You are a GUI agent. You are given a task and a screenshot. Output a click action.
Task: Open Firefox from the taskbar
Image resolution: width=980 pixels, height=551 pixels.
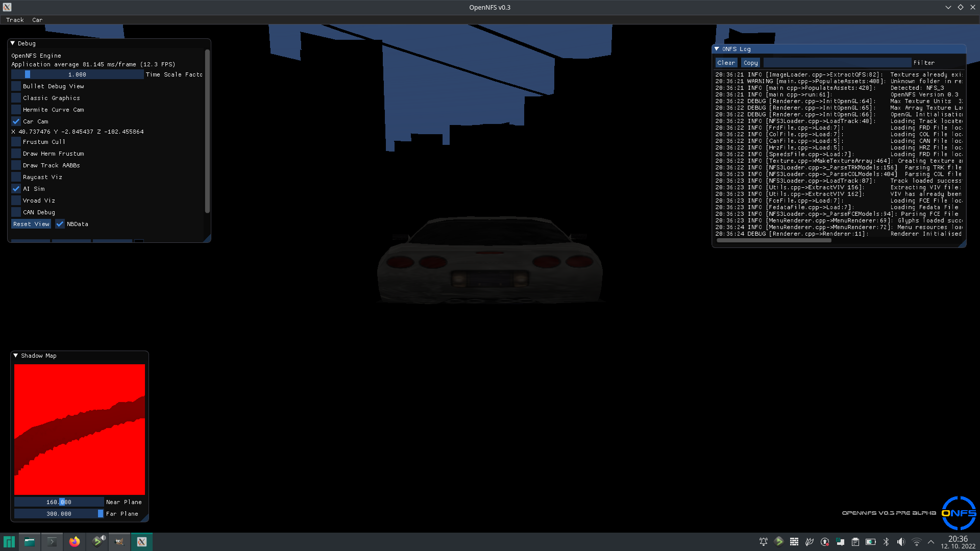tap(75, 542)
